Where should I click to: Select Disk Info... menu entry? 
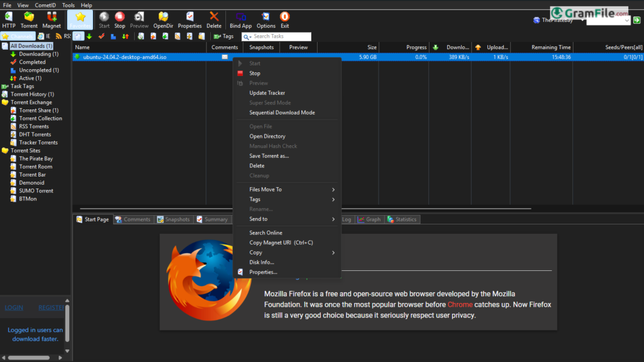[287, 262]
